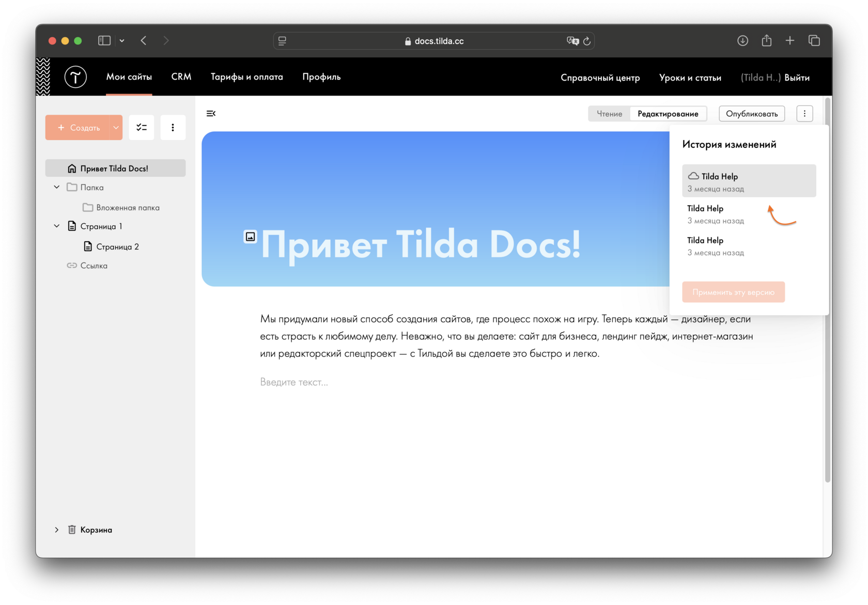Click the page vertical scrollbar

828,289
